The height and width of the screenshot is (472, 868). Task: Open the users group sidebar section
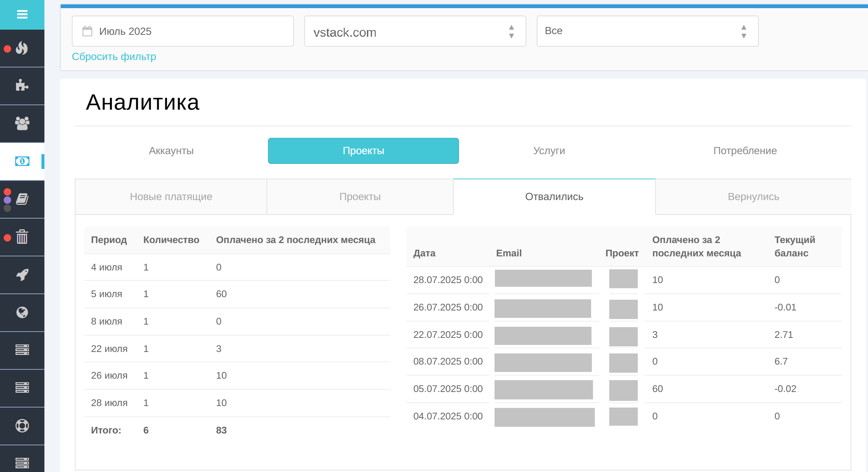click(x=22, y=123)
